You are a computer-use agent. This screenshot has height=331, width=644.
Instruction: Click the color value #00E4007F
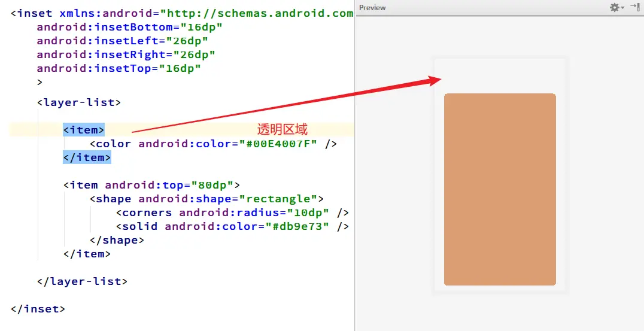278,144
